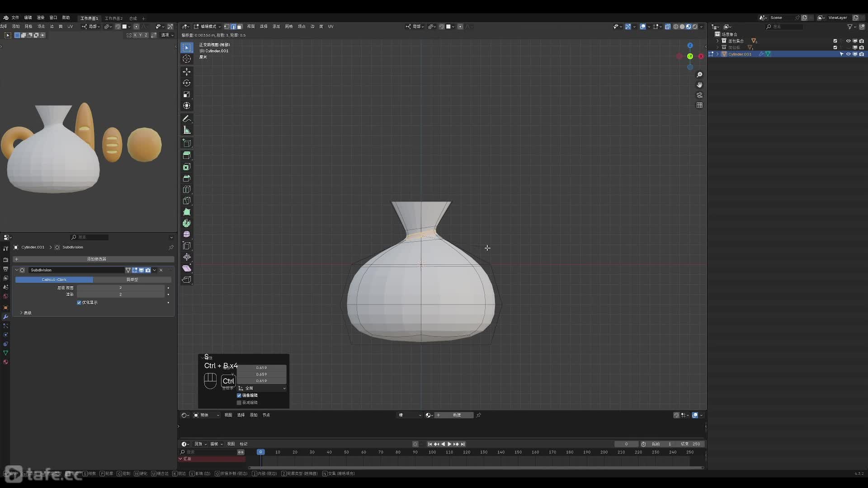Toggle the 优化显示 checkbox
The height and width of the screenshot is (488, 868).
click(x=79, y=303)
